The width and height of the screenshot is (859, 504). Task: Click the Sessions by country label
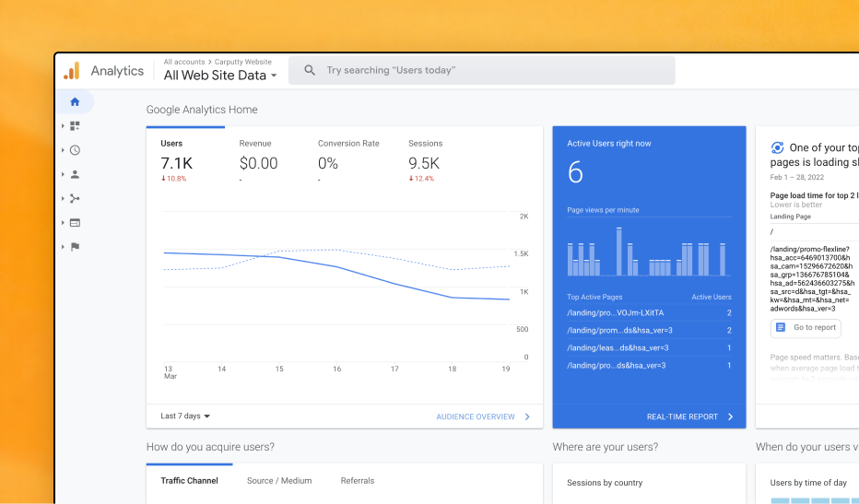pyautogui.click(x=605, y=483)
